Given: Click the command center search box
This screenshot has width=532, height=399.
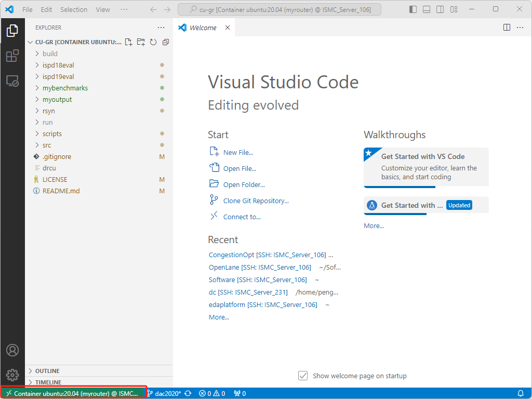Looking at the screenshot, I should tap(279, 9).
